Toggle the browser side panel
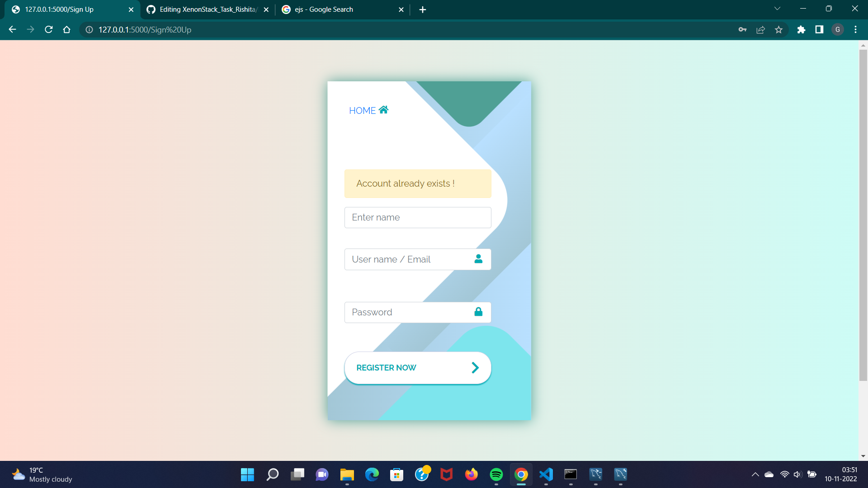This screenshot has width=868, height=488. (819, 30)
